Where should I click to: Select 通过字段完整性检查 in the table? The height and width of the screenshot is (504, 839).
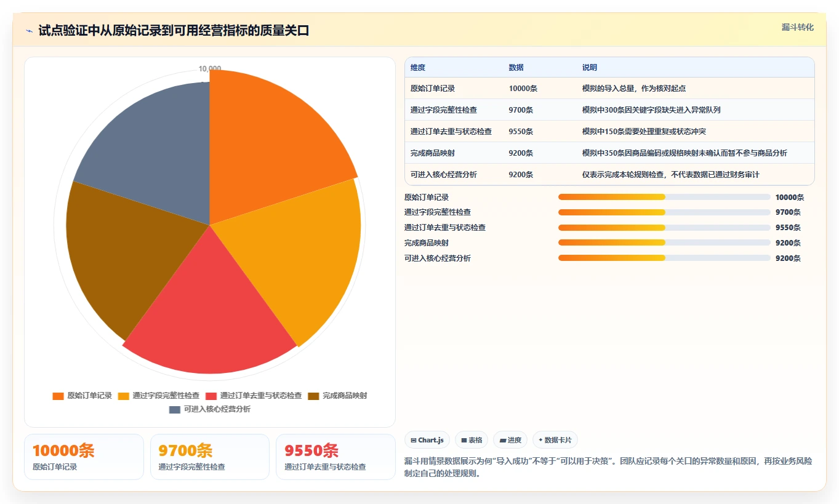[444, 110]
